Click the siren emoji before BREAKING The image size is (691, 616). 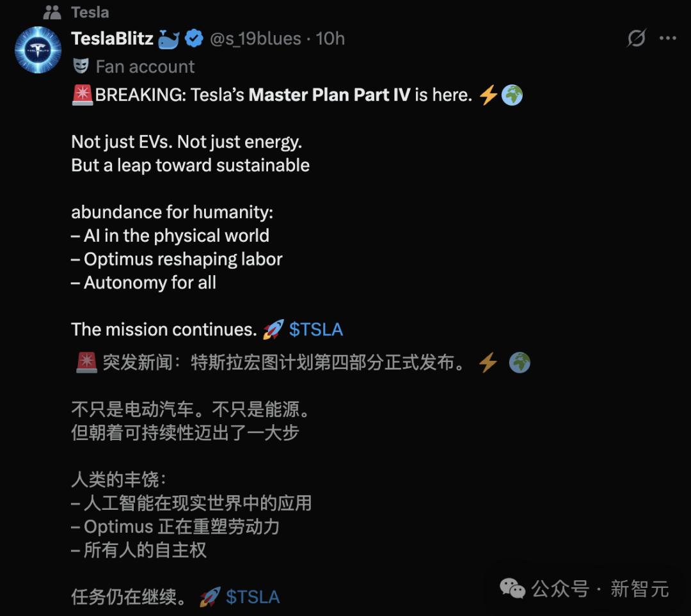point(83,95)
